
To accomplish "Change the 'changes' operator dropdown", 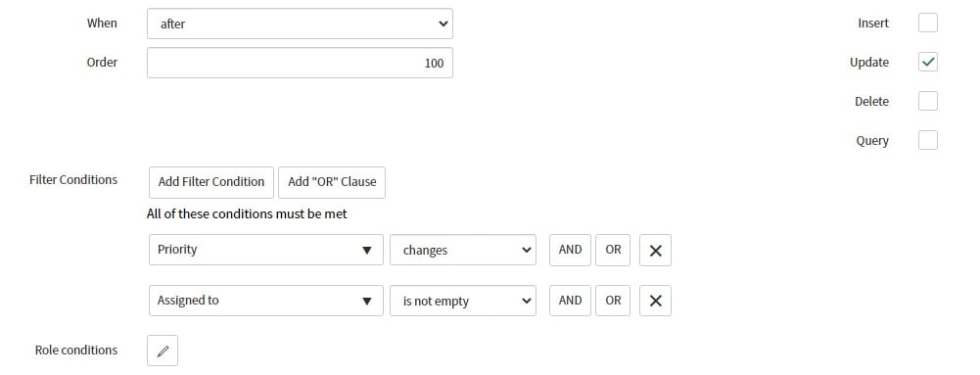I will point(463,250).
